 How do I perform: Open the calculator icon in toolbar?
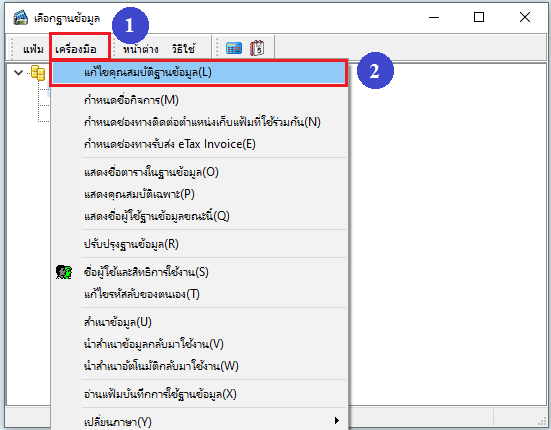click(x=234, y=48)
